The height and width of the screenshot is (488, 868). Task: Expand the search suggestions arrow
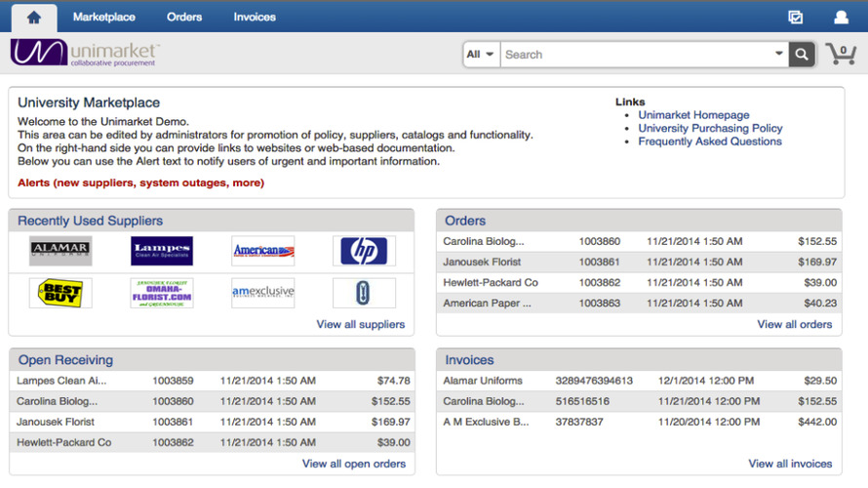coord(779,54)
